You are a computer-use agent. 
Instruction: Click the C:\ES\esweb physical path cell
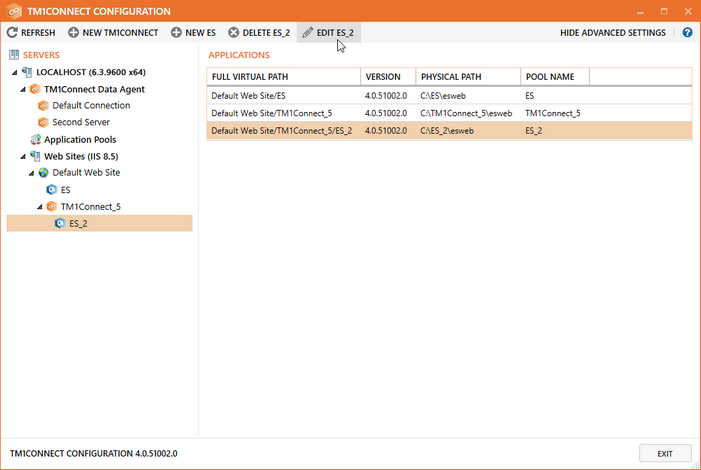click(443, 96)
